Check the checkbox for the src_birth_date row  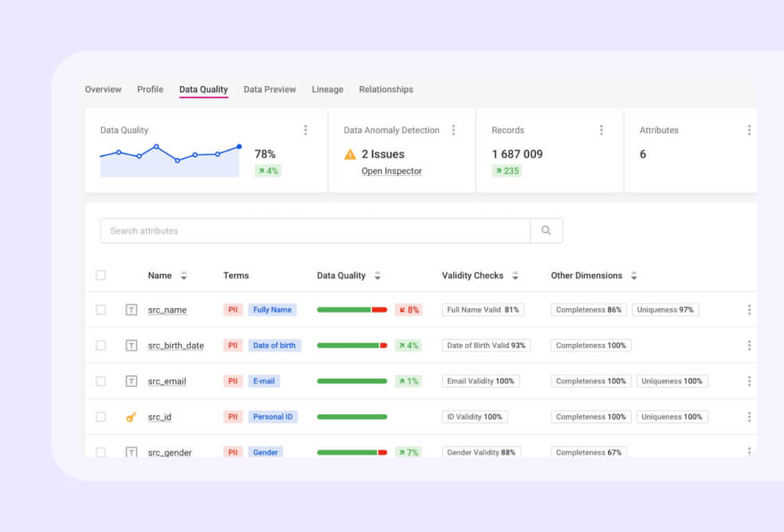point(101,345)
